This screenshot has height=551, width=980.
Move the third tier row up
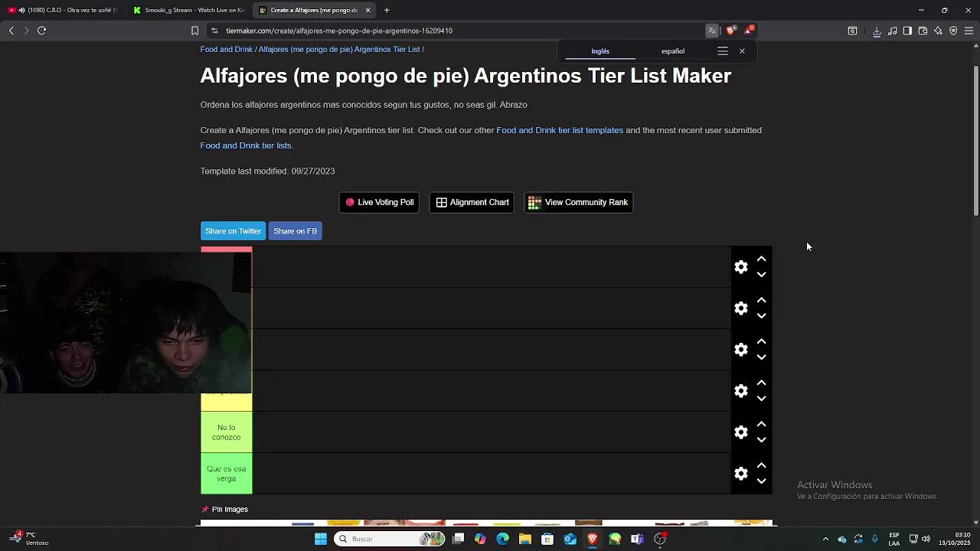click(761, 342)
